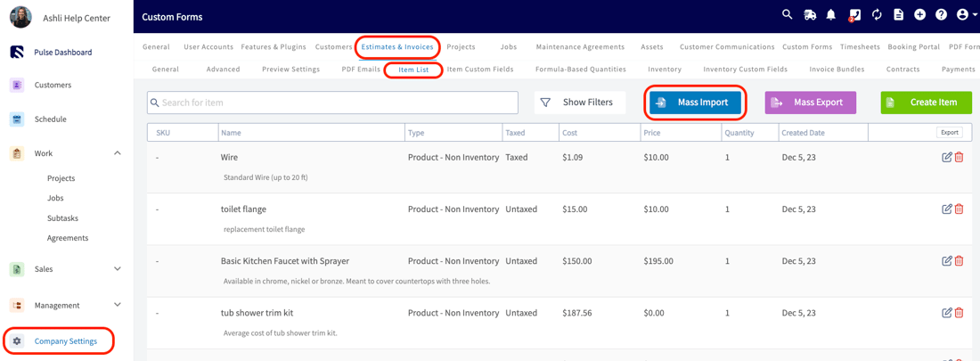The width and height of the screenshot is (980, 361).
Task: Open the search magnifier in top bar
Action: point(788,15)
